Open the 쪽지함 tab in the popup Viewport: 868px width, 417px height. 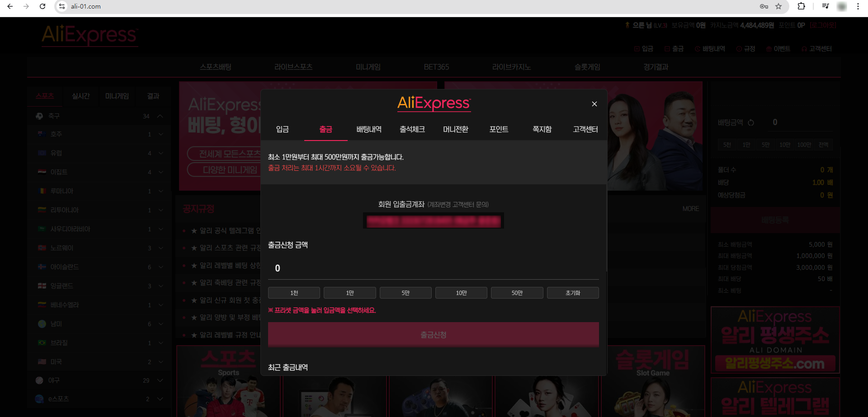542,129
